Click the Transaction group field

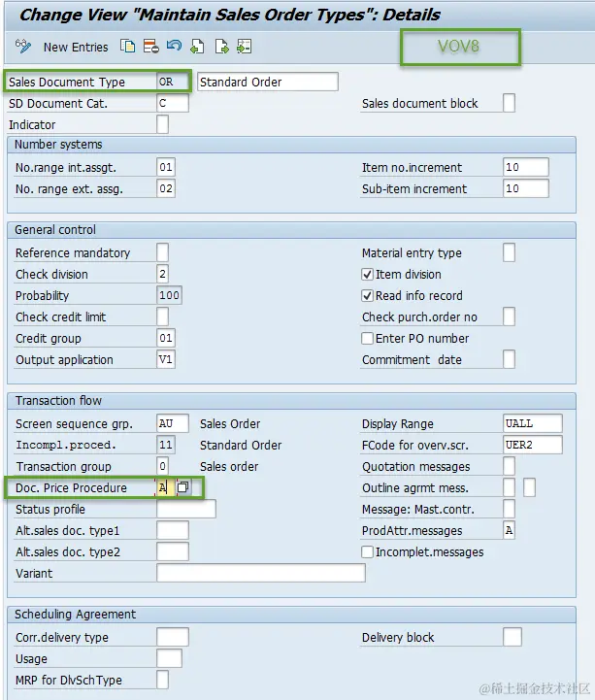(x=162, y=467)
